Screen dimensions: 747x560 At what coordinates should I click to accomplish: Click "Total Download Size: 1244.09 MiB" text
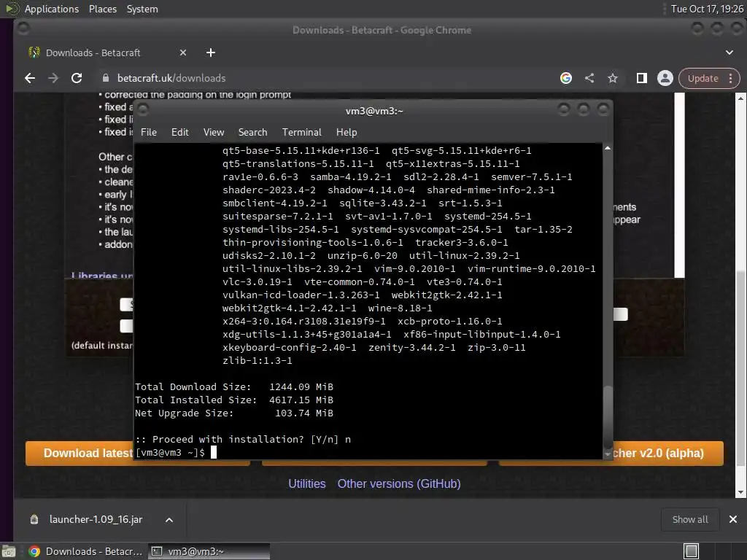[234, 386]
